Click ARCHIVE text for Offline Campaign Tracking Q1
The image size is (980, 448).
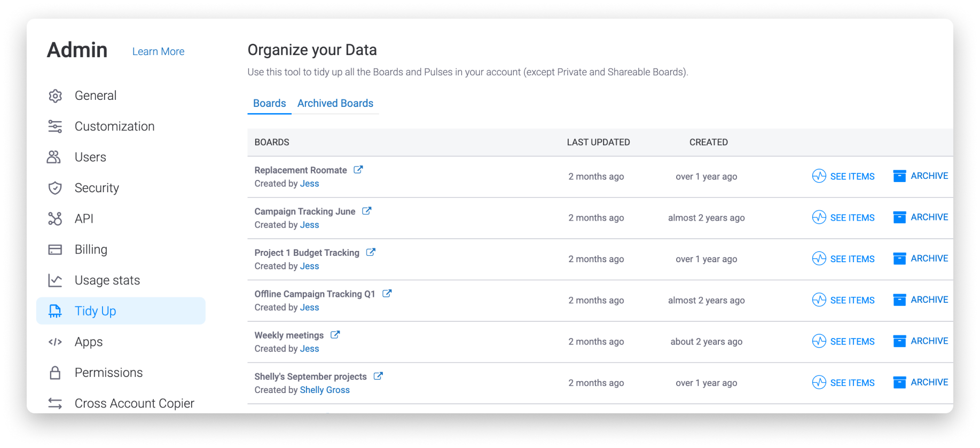click(929, 300)
